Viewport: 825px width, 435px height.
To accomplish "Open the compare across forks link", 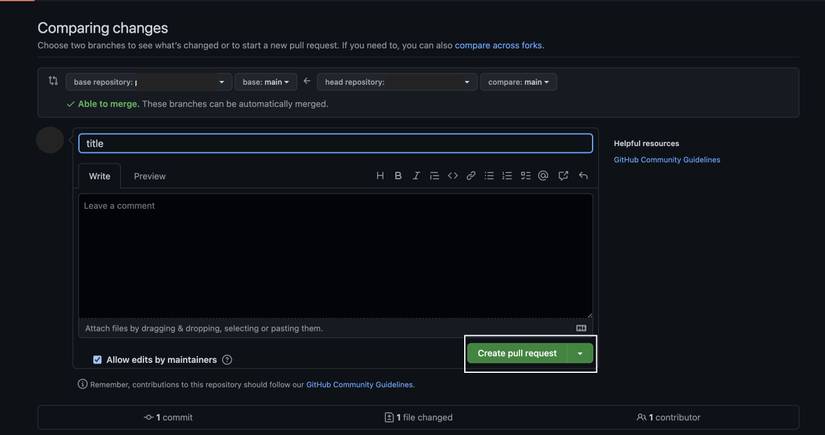I will coord(498,45).
